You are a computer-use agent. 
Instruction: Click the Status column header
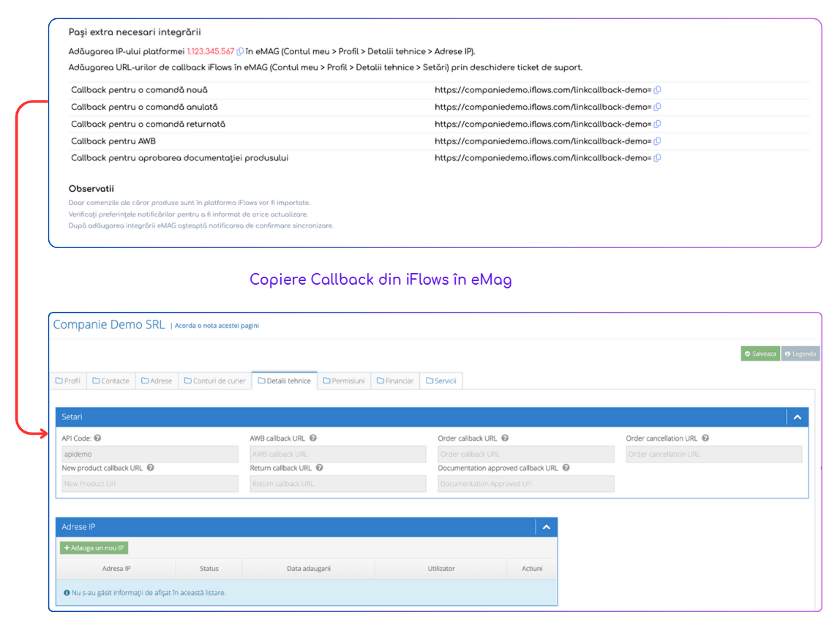coord(209,569)
